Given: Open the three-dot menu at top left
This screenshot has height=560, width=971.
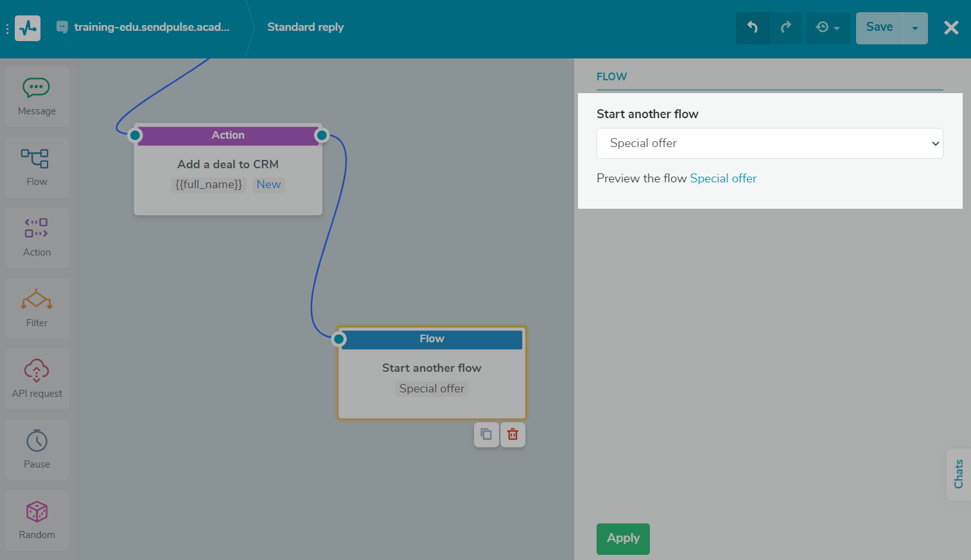Looking at the screenshot, I should coord(8,28).
